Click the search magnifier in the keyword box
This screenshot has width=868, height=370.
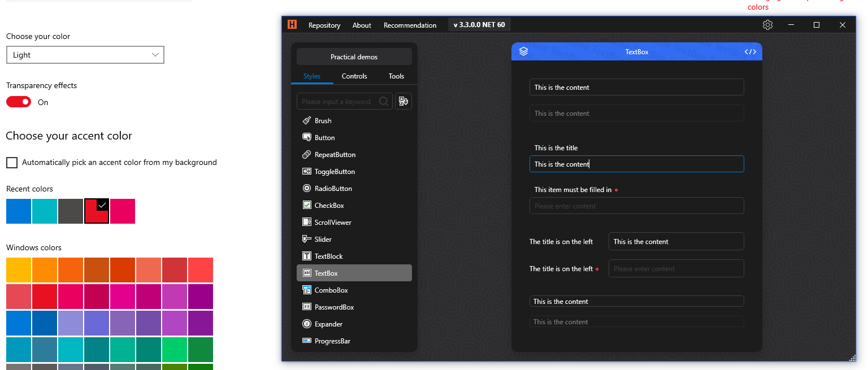[384, 101]
